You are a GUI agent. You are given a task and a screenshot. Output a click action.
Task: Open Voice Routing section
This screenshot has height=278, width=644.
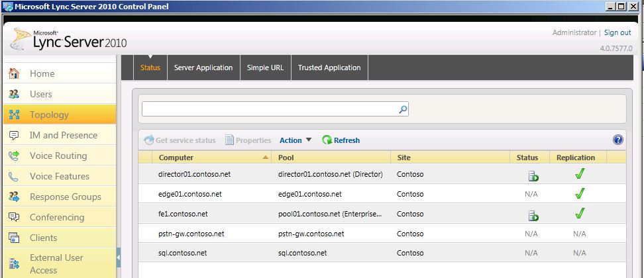(x=58, y=156)
